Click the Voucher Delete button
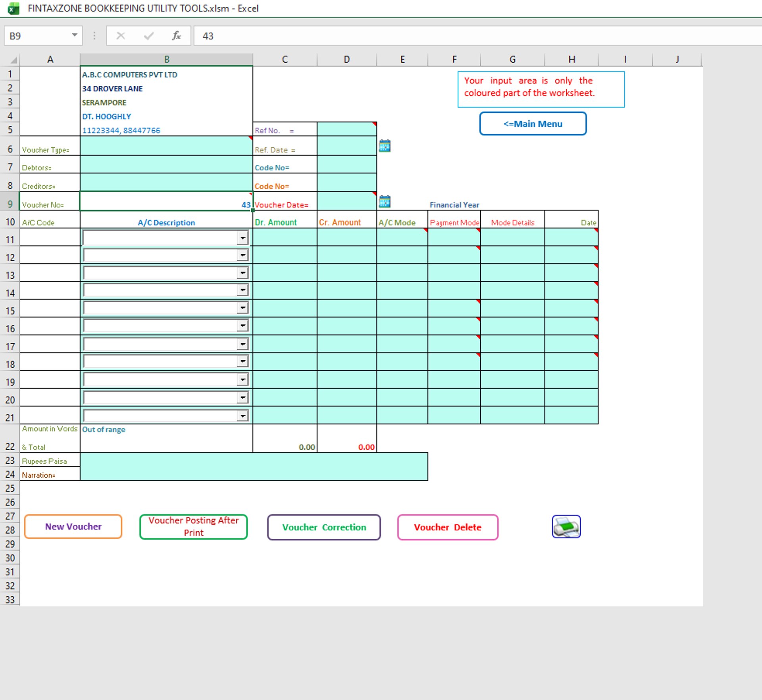 pyautogui.click(x=447, y=527)
